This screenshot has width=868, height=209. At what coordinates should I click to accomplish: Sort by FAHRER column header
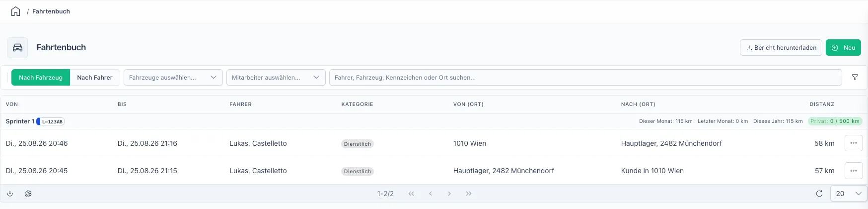[x=240, y=104]
